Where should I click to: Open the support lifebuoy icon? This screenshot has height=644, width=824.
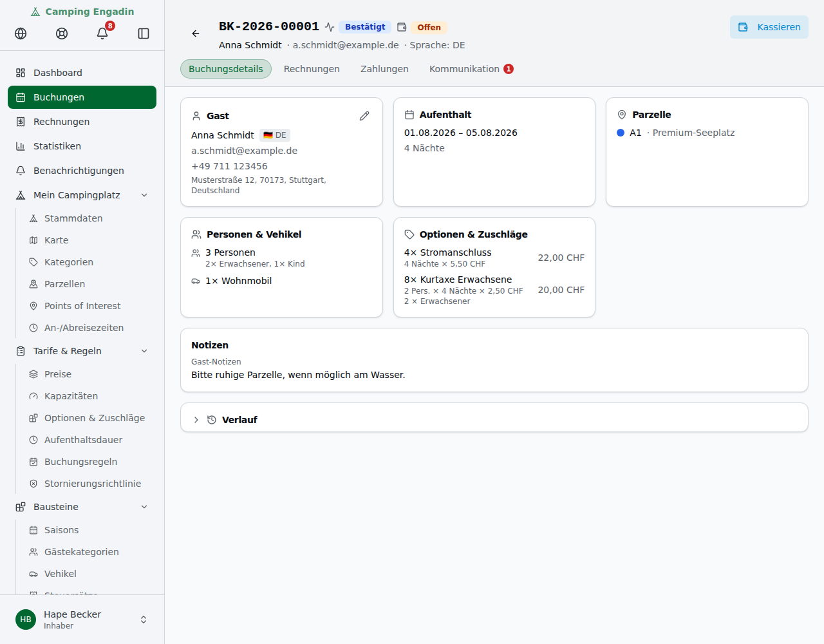click(62, 33)
